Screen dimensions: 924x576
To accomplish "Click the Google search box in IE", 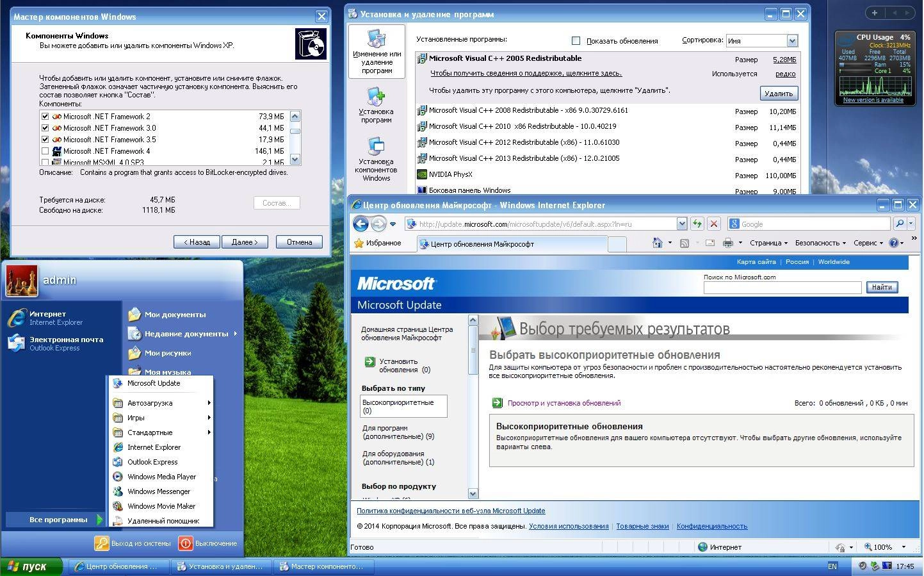I will coord(809,224).
